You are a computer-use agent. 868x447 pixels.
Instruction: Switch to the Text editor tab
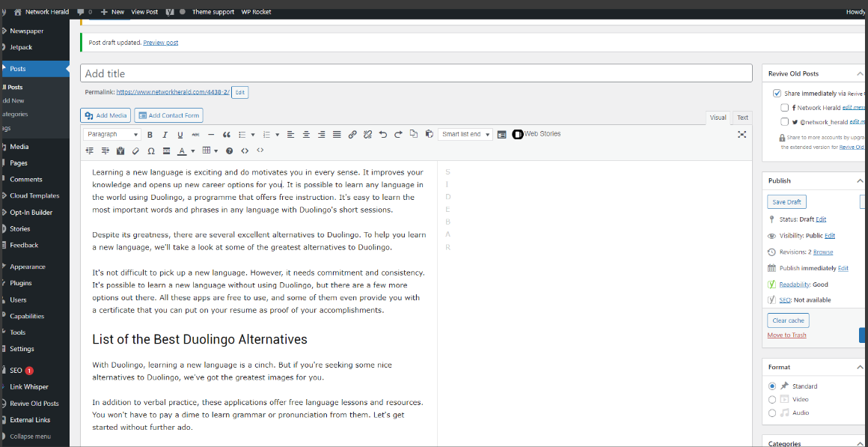(742, 118)
